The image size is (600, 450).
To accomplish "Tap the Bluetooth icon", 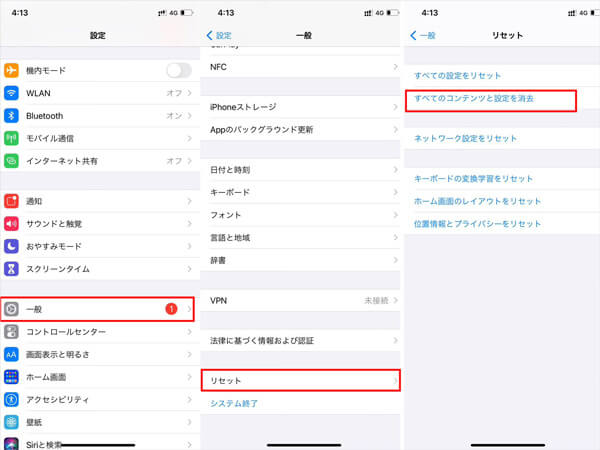I will click(11, 116).
